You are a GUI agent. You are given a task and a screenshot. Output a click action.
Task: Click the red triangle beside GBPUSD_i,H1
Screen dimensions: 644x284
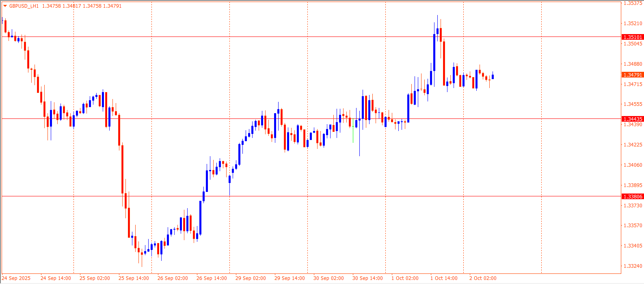[5, 6]
